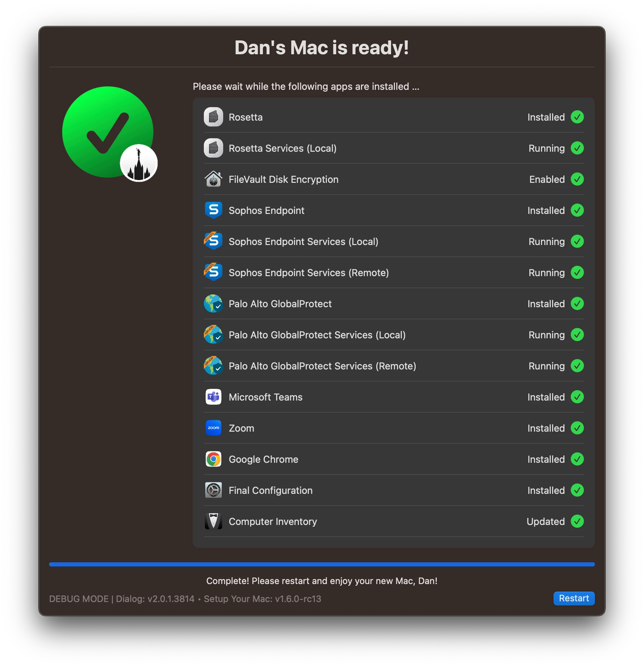Click the Rosetta app icon
The image size is (644, 667).
click(x=213, y=117)
